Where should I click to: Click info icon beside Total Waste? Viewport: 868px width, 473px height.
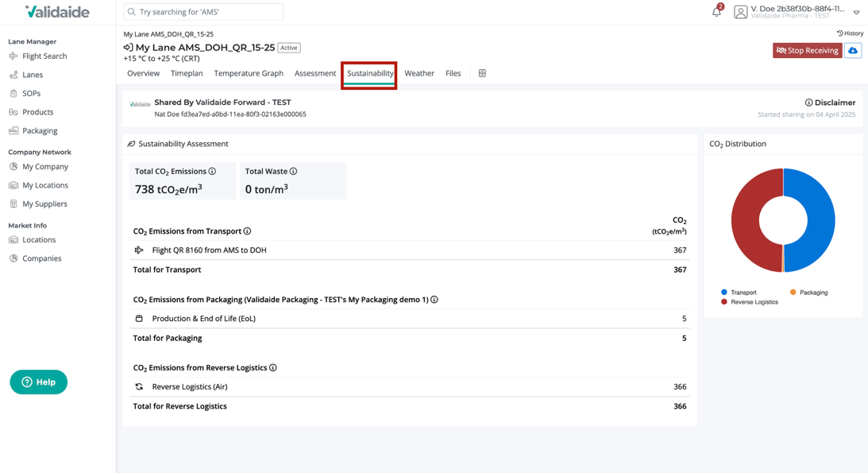(293, 171)
